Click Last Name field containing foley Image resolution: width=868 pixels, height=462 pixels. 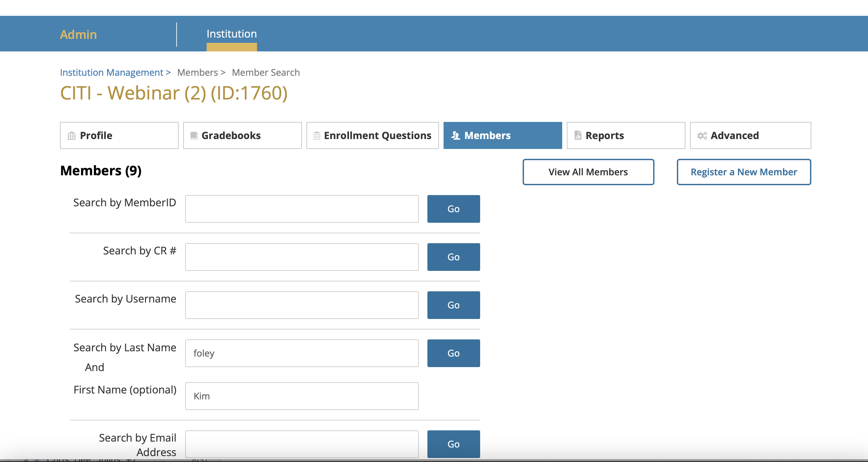pos(302,353)
